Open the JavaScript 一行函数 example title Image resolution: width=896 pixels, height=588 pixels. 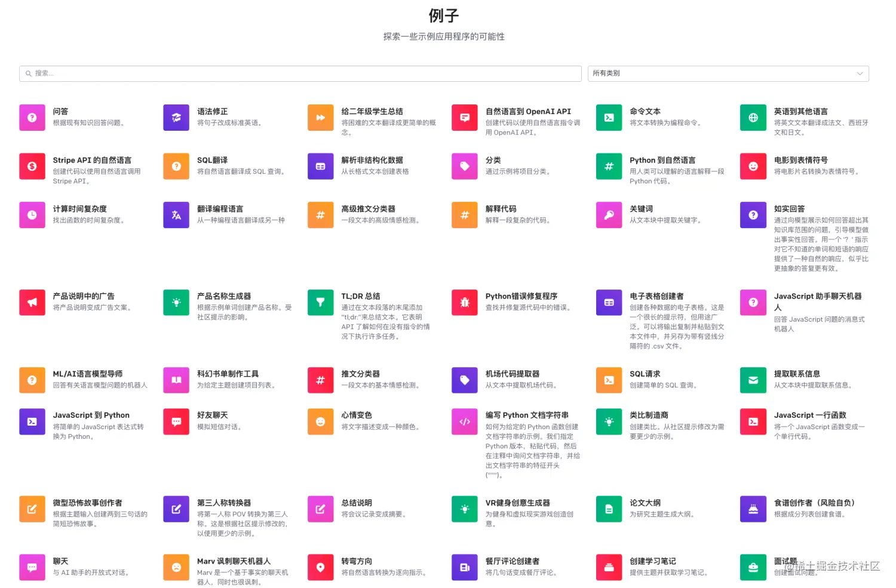click(x=810, y=415)
